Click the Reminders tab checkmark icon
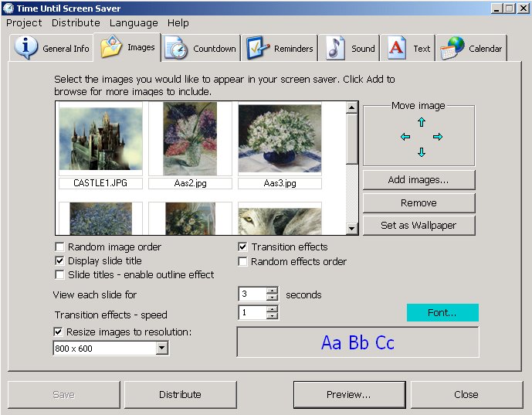532x415 pixels. pos(258,48)
